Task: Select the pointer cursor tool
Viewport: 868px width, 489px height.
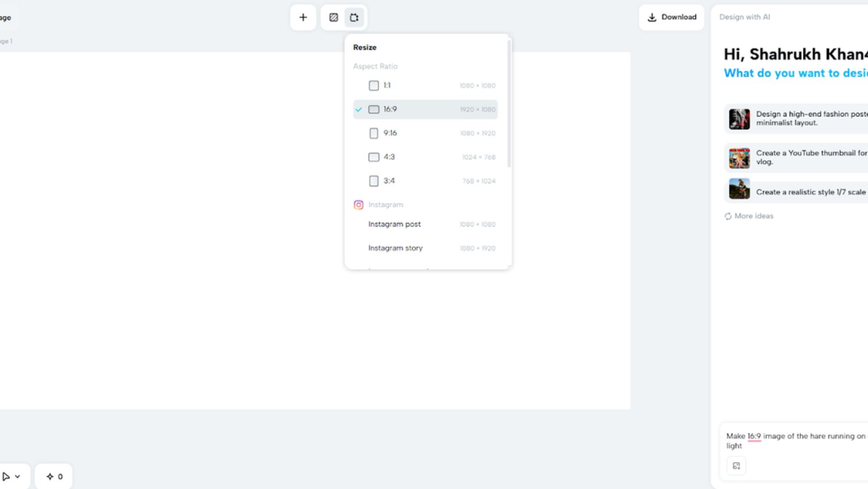Action: pos(6,476)
